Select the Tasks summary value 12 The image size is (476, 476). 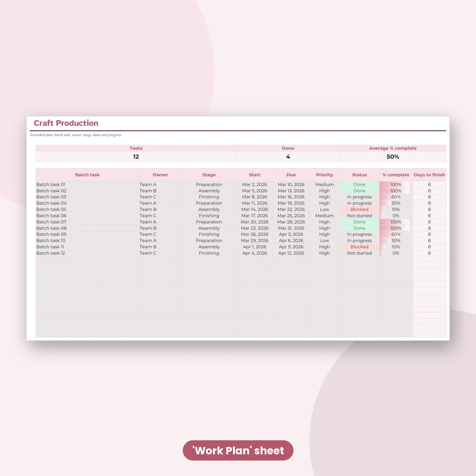(136, 157)
